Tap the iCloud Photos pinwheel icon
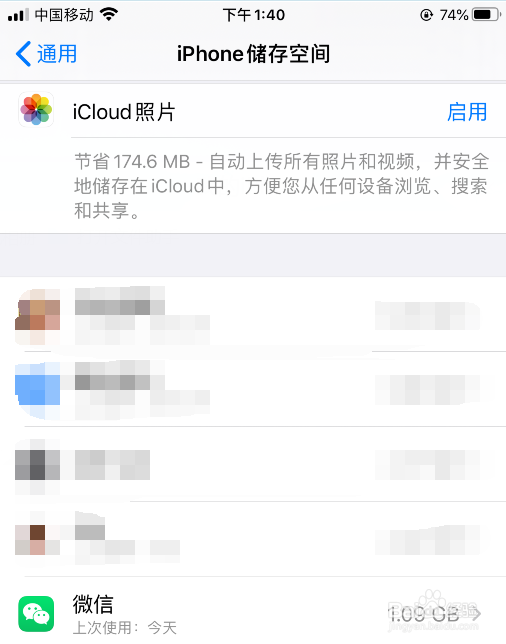Image resolution: width=506 pixels, height=644 pixels. (x=36, y=110)
